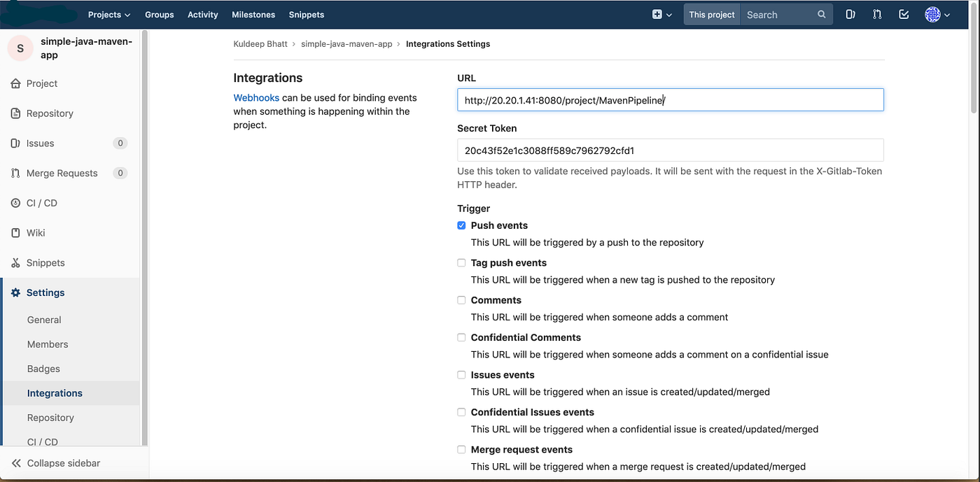
Task: Enable the Tag push events trigger
Action: pos(461,262)
